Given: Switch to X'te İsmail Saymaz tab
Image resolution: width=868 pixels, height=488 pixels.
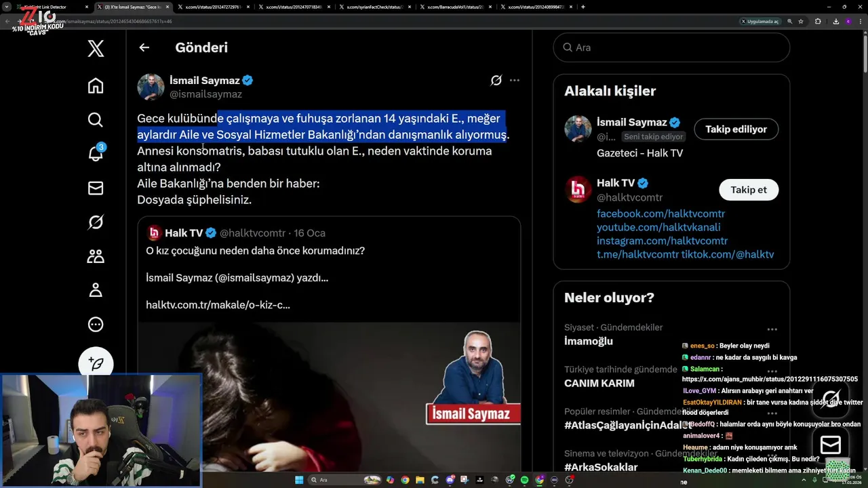Looking at the screenshot, I should tap(134, 7).
